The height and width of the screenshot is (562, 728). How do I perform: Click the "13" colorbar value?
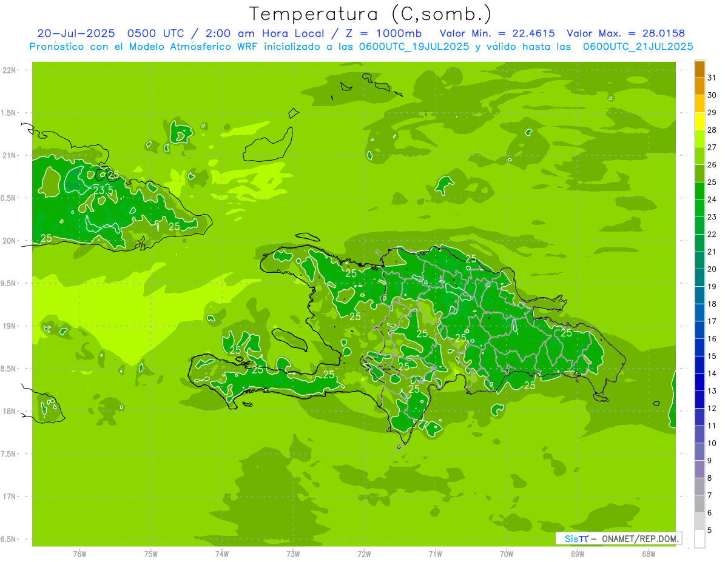click(x=712, y=391)
